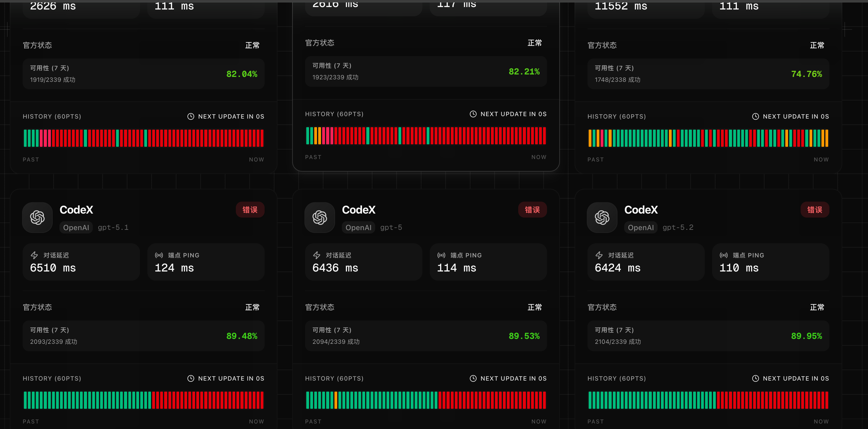Click orange bar in gpt-5 history timeline
Screen dimensions: 868x429
point(336,400)
